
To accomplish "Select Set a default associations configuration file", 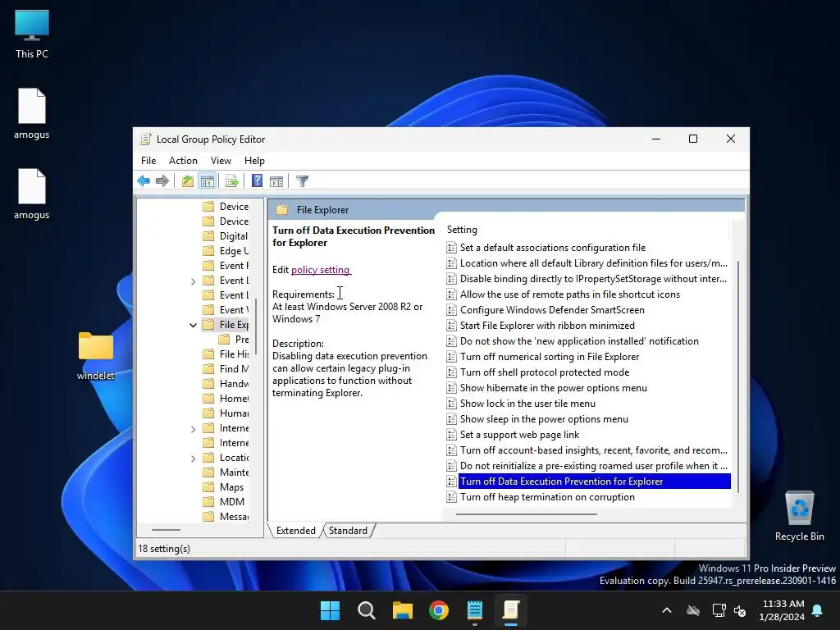I will [553, 248].
